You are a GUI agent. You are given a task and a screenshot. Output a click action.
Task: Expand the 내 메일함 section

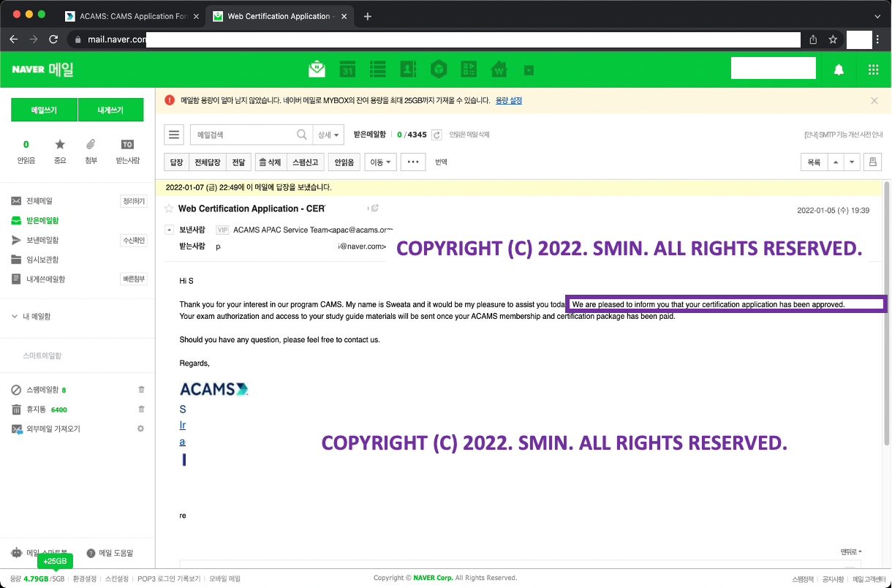(x=31, y=317)
